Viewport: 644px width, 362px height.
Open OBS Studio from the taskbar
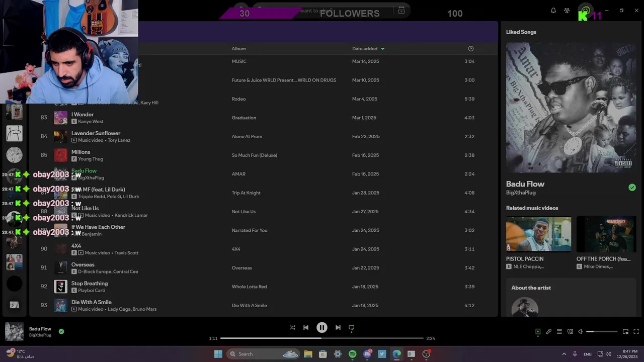coord(427,354)
